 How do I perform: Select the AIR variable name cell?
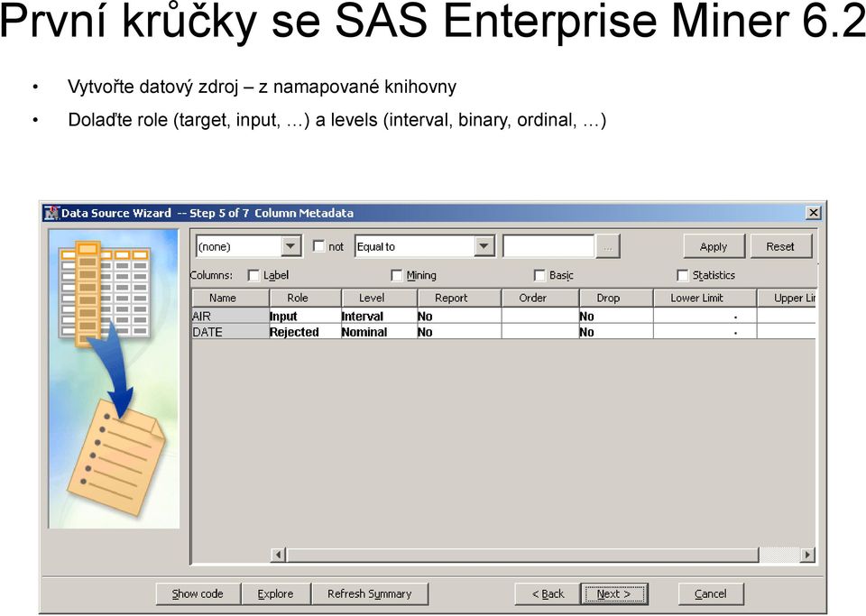(230, 316)
